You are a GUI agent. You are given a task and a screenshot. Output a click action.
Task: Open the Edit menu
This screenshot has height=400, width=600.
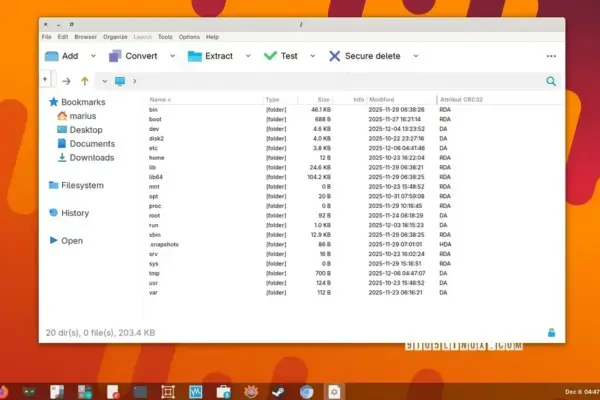point(63,37)
